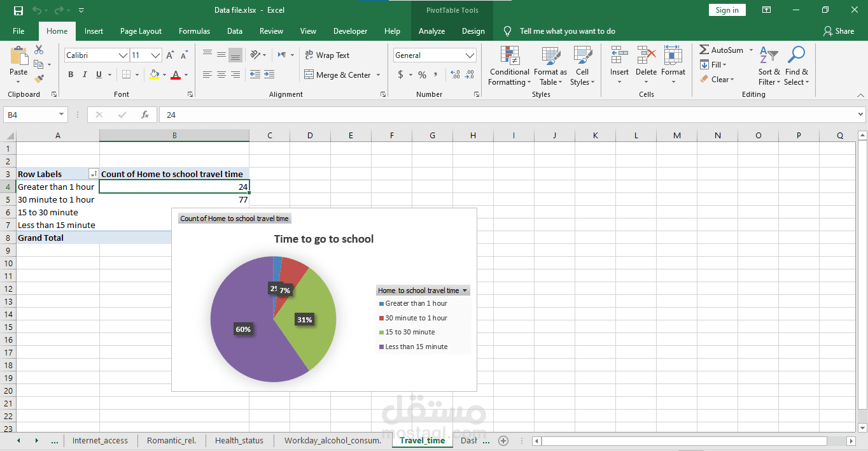Open the Merge & Center dropdown arrow
Viewport: 868px width, 451px height.
pos(379,75)
